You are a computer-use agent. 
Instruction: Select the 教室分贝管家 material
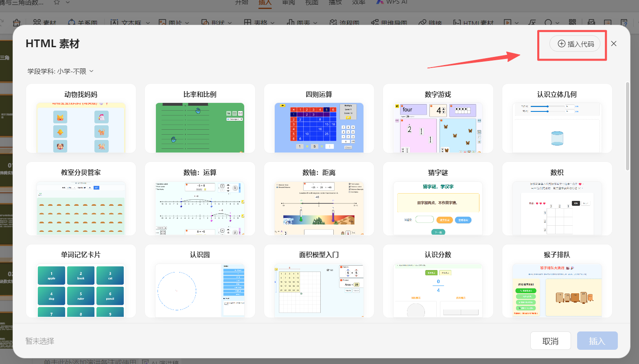(81, 198)
